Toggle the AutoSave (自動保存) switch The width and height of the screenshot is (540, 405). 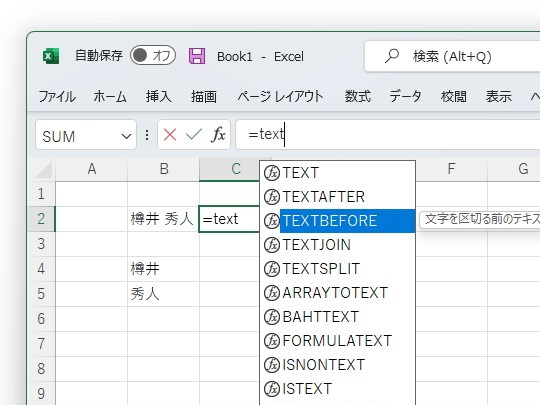153,55
